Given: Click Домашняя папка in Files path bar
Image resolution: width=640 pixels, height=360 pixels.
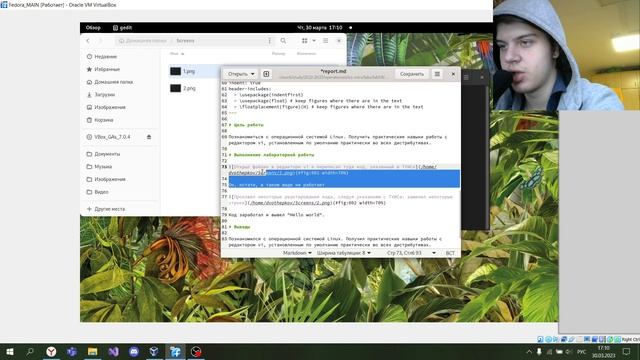Looking at the screenshot, I should 143,41.
